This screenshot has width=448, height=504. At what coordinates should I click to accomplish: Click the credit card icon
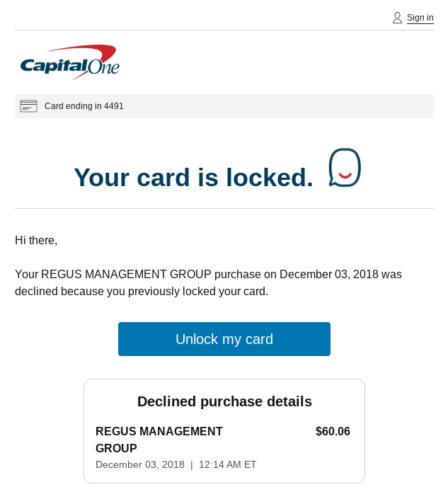click(x=28, y=106)
